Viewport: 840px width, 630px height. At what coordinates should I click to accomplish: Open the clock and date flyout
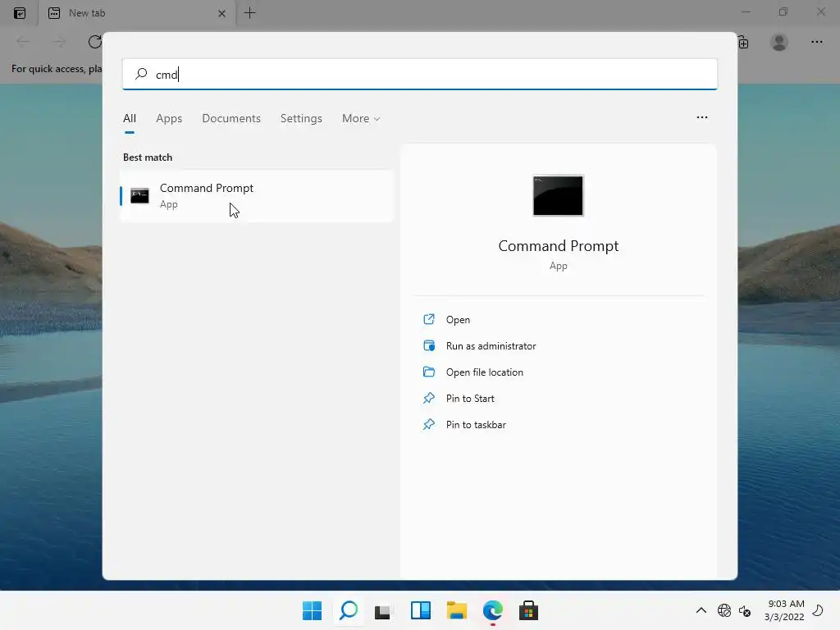click(784, 610)
